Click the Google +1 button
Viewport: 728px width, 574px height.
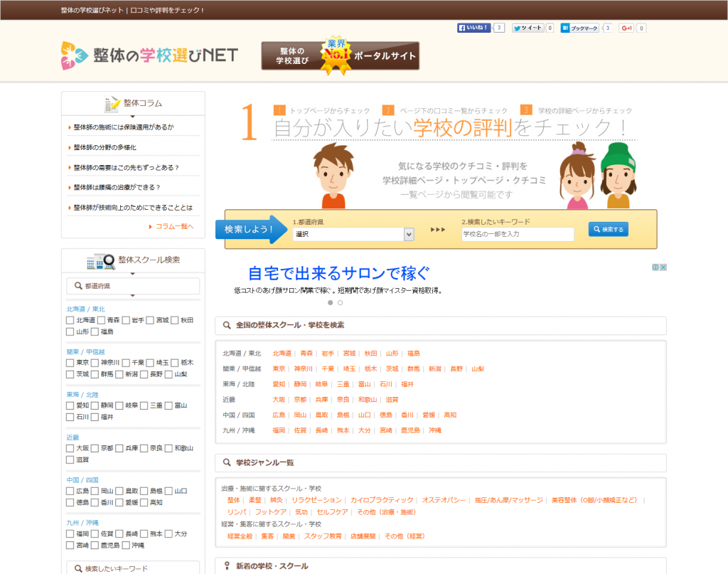[626, 28]
